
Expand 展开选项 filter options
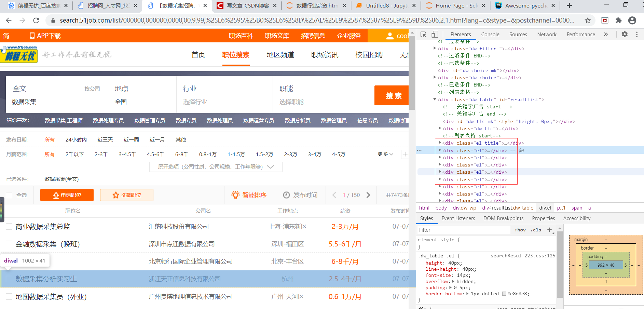point(216,167)
